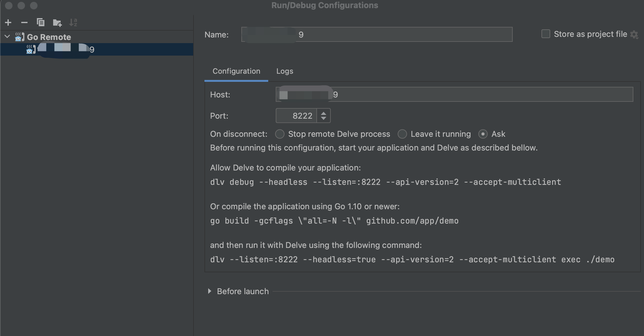The width and height of the screenshot is (644, 336).
Task: Select Stop remote Delve process radio button
Action: point(280,134)
